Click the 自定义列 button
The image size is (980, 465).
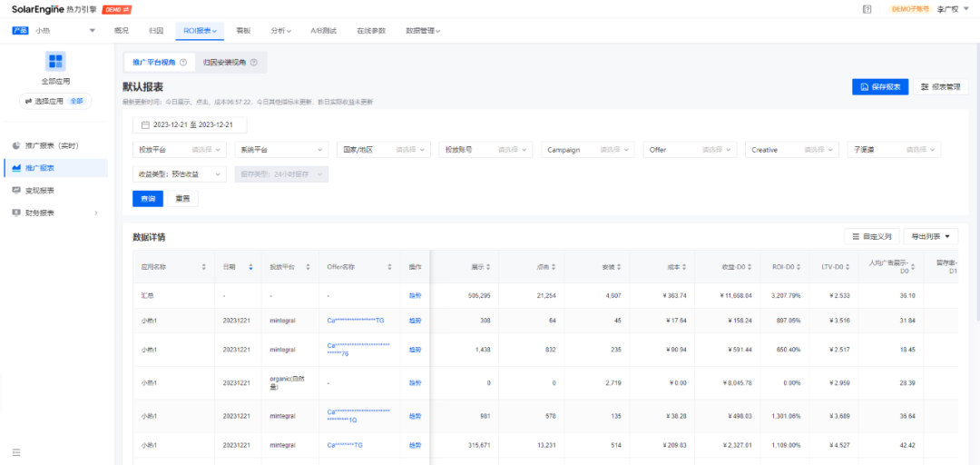point(872,236)
